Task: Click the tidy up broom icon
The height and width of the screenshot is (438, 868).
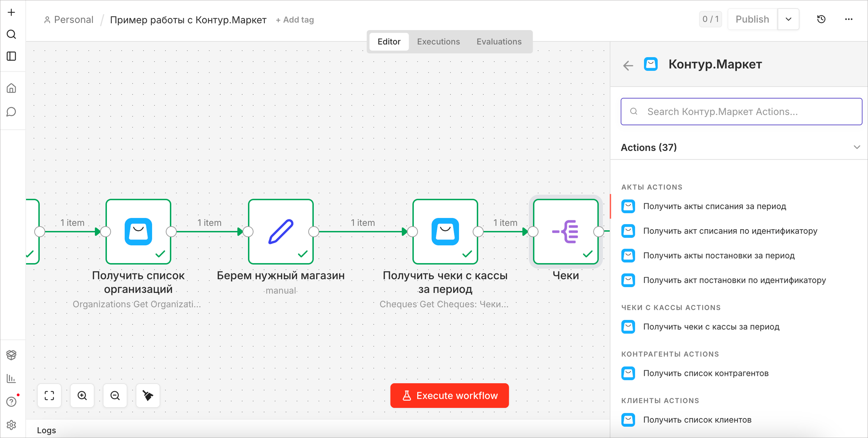Action: (148, 396)
